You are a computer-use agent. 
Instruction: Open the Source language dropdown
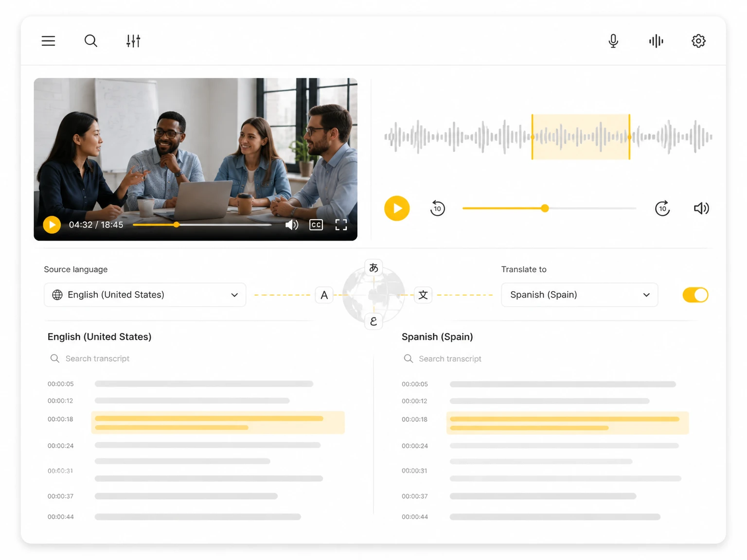[145, 295]
